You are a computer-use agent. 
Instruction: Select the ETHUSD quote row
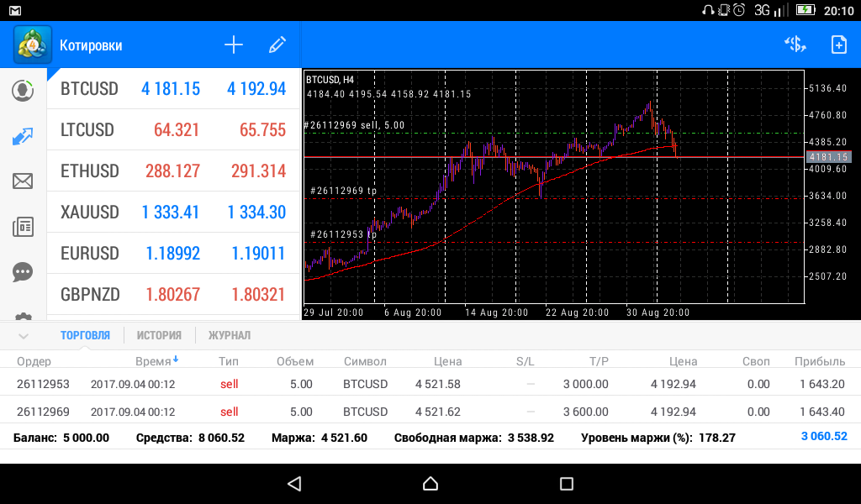pyautogui.click(x=173, y=171)
